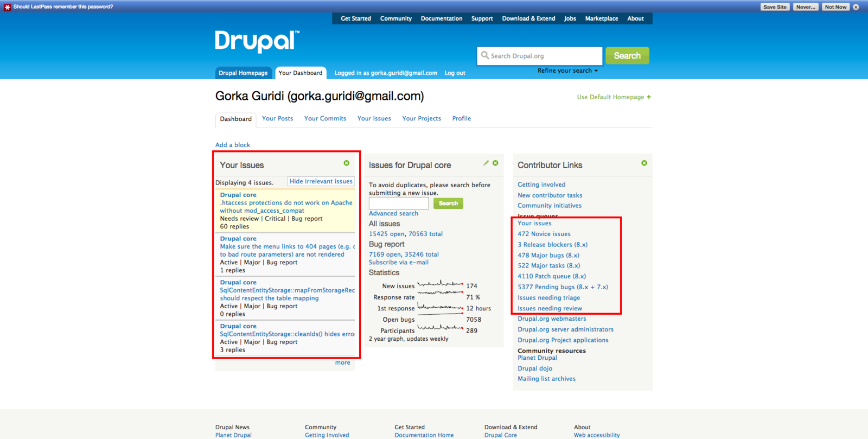The height and width of the screenshot is (439, 868).
Task: Click 15425 open issues link
Action: [x=387, y=234]
